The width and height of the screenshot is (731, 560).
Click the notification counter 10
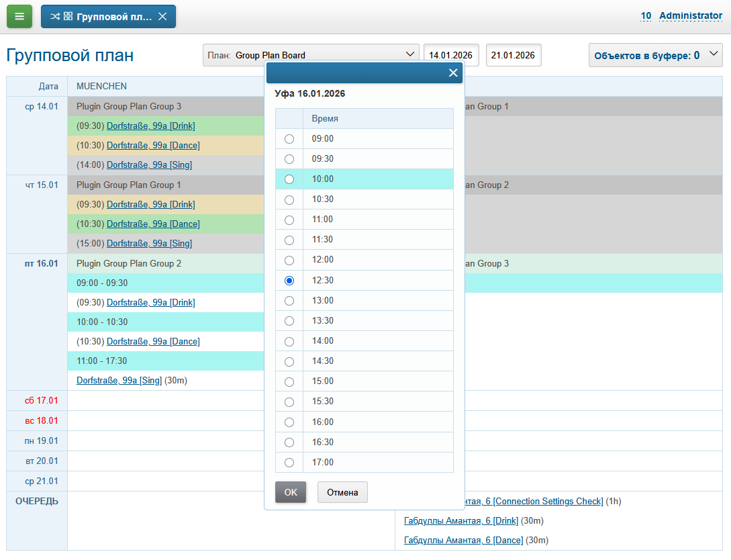(646, 15)
